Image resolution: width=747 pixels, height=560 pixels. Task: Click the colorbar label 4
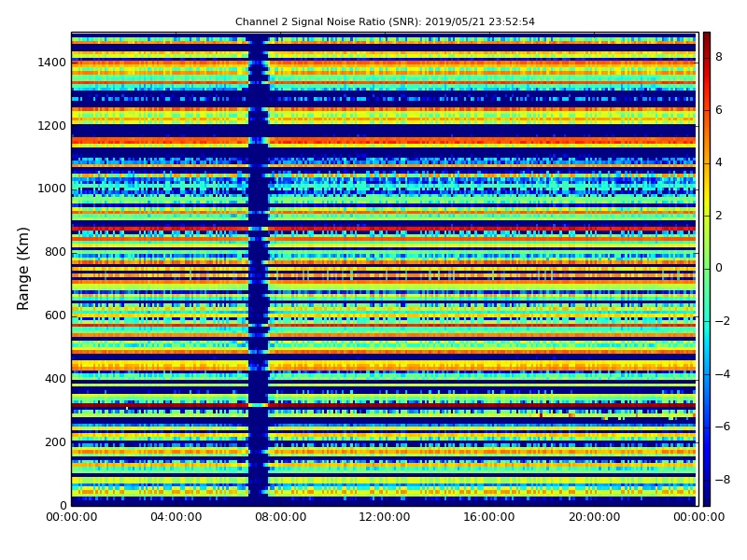pos(719,162)
